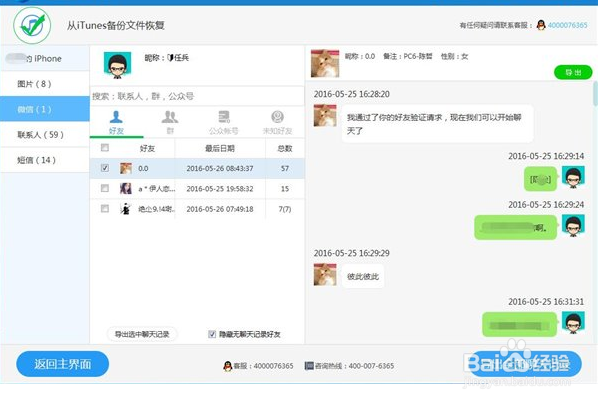The width and height of the screenshot is (604, 403).
Task: Click the bottom QQ 客服 penguin icon
Action: (x=228, y=366)
